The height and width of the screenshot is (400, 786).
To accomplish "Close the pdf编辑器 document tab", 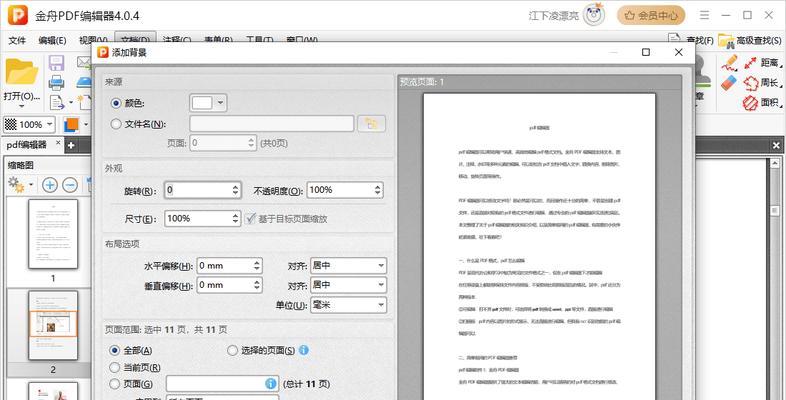I will pos(58,143).
